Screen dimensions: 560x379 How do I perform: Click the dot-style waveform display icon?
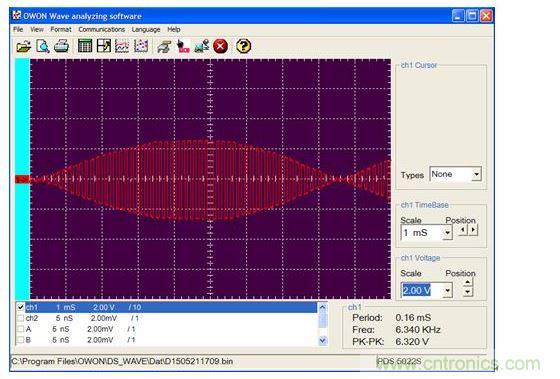point(141,46)
